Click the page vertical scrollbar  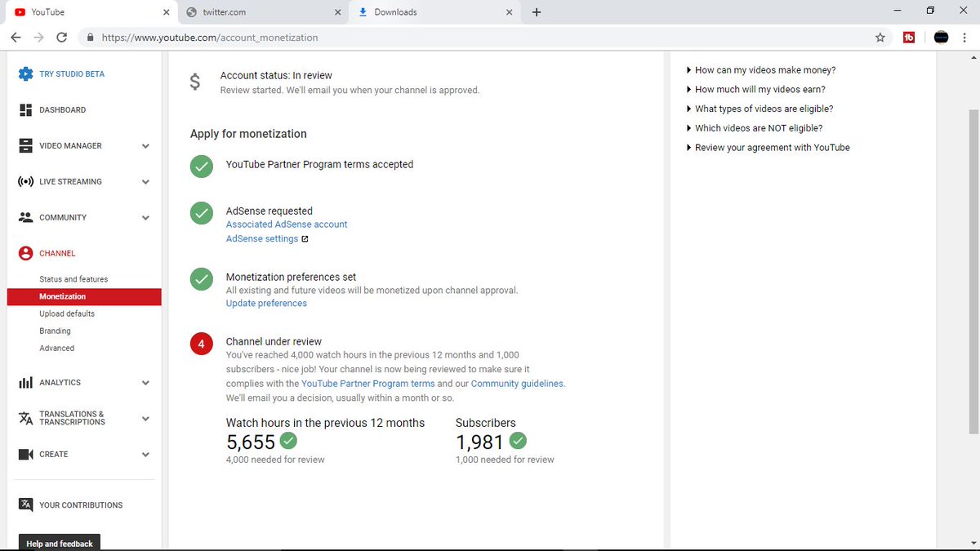973,272
